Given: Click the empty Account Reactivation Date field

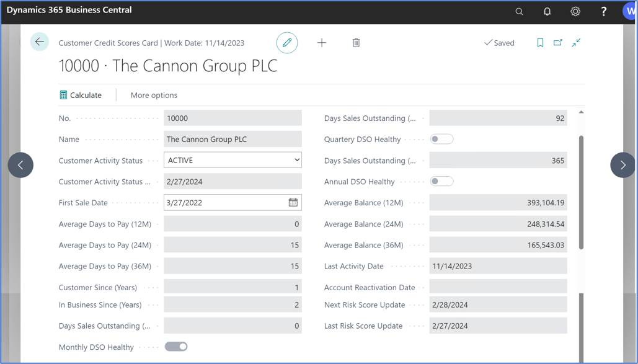Looking at the screenshot, I should click(x=498, y=286).
